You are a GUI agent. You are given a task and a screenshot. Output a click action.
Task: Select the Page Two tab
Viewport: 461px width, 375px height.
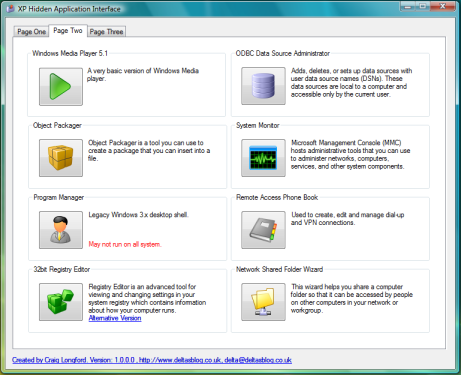coord(68,31)
